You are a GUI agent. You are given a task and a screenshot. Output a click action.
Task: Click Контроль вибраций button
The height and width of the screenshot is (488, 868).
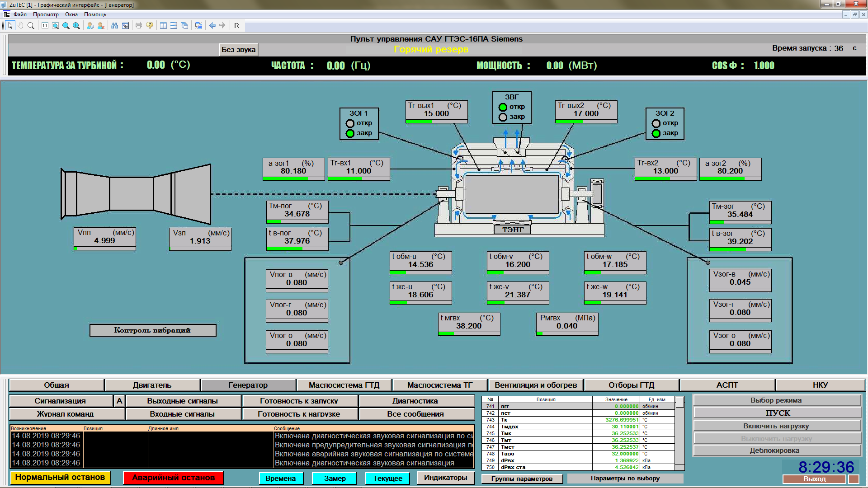152,330
